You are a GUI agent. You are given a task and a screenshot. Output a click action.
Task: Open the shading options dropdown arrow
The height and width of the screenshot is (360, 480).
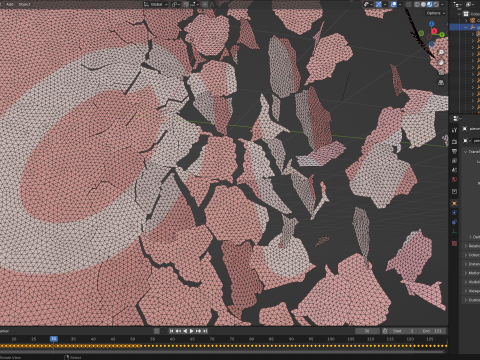click(443, 4)
